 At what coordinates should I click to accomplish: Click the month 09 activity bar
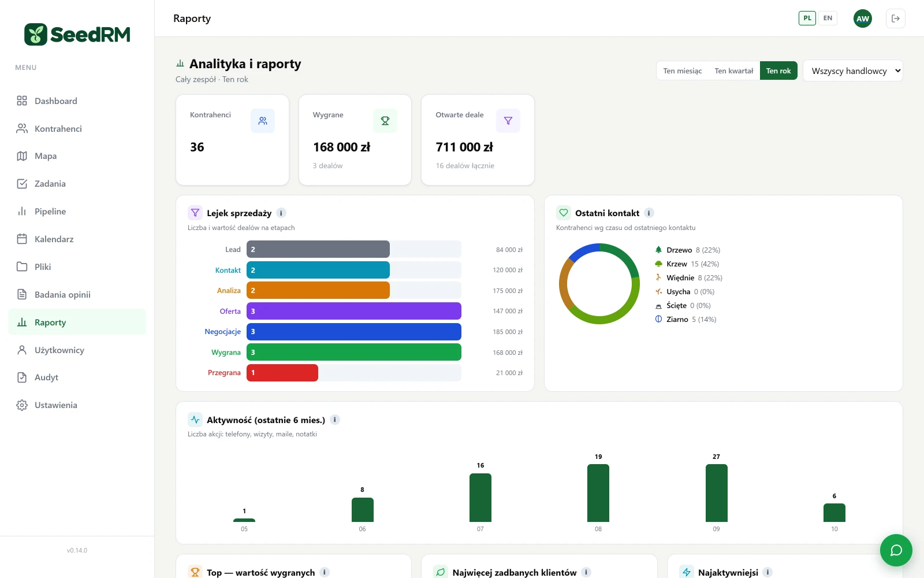click(716, 493)
